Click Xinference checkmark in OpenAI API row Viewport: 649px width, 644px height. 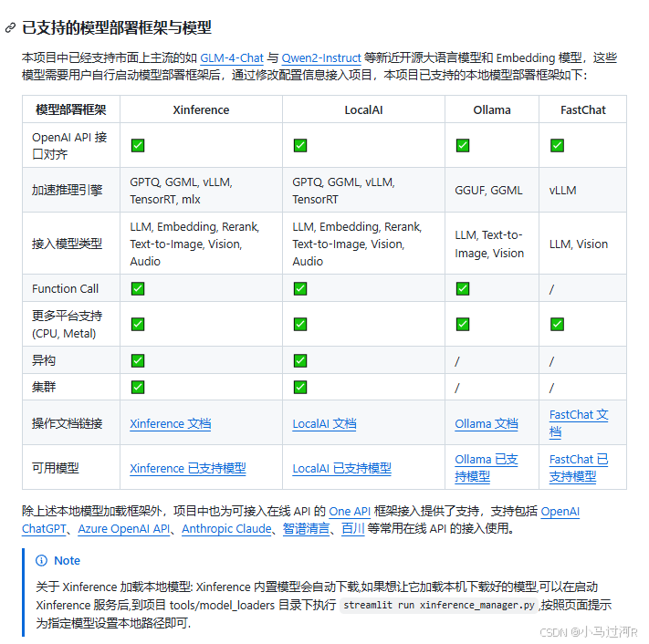(x=138, y=146)
